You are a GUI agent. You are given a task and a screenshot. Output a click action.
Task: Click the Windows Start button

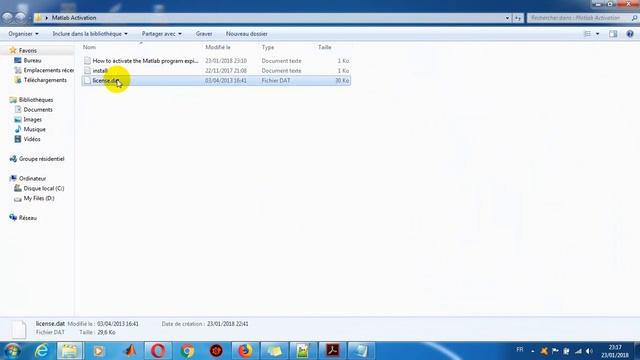point(12,351)
